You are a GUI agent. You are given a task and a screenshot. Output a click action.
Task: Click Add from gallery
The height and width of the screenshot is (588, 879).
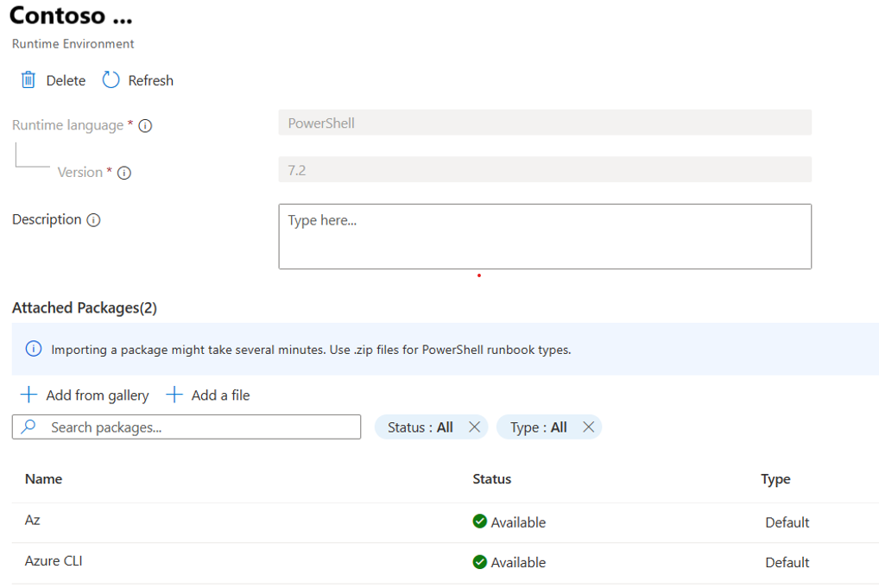click(x=95, y=395)
